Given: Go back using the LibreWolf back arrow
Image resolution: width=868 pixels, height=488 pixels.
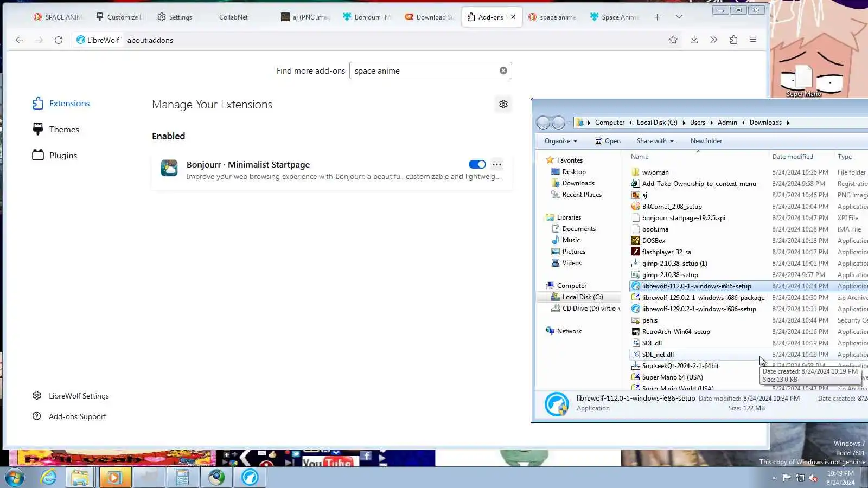Looking at the screenshot, I should tap(20, 40).
